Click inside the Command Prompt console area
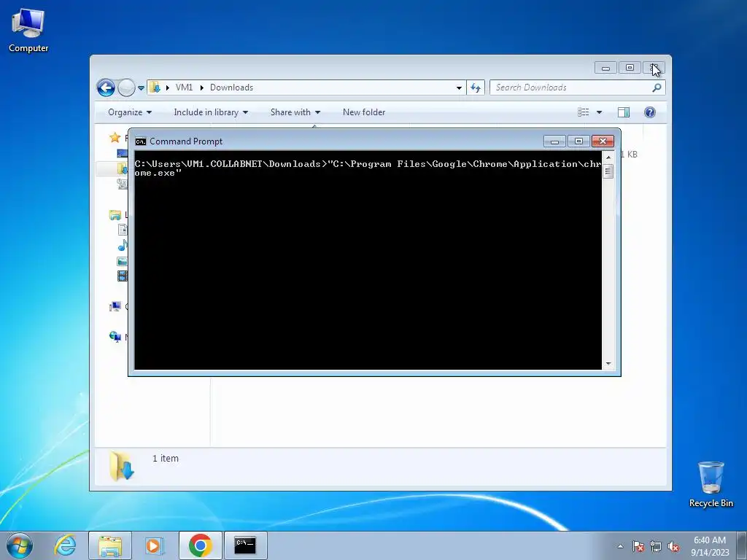Viewport: 747px width, 560px height. pyautogui.click(x=368, y=260)
